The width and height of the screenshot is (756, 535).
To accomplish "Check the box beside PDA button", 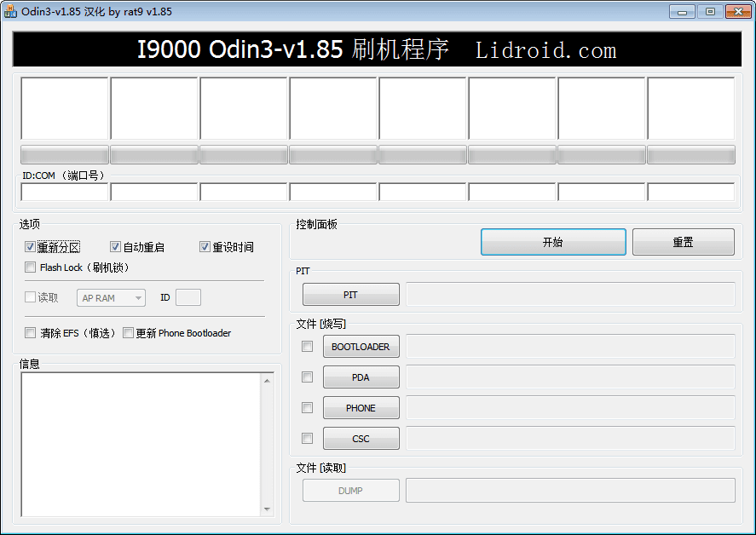I will coord(307,377).
